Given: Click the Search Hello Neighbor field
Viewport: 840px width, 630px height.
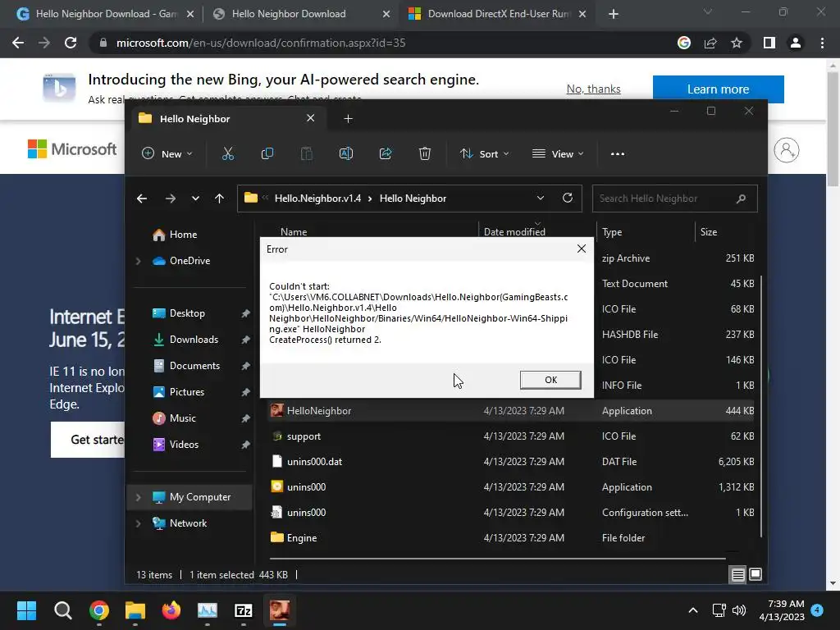Looking at the screenshot, I should coord(674,199).
